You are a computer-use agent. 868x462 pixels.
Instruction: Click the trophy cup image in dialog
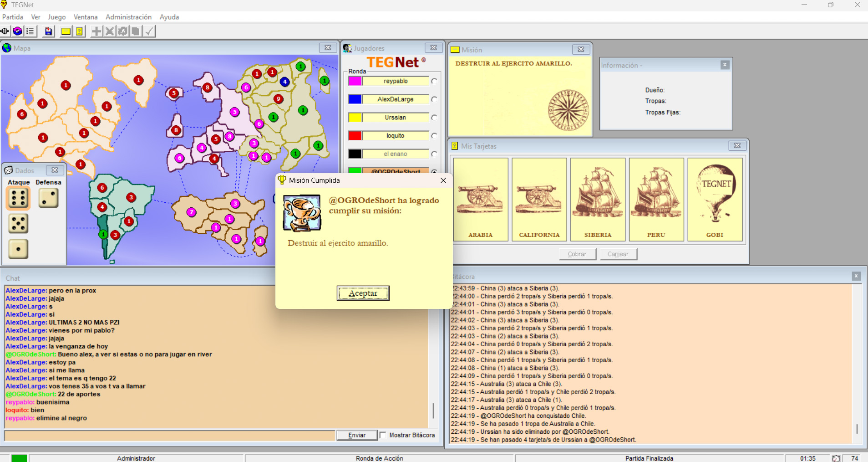302,213
